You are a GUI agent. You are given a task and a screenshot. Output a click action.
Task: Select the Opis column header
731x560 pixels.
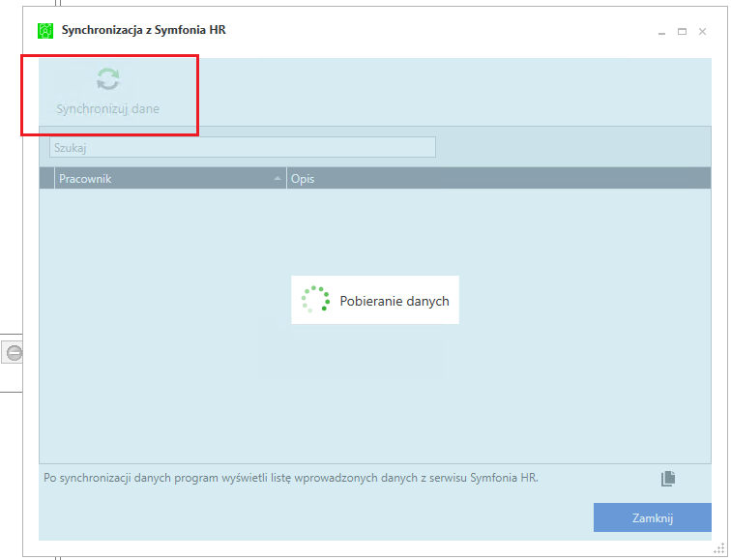click(x=498, y=179)
